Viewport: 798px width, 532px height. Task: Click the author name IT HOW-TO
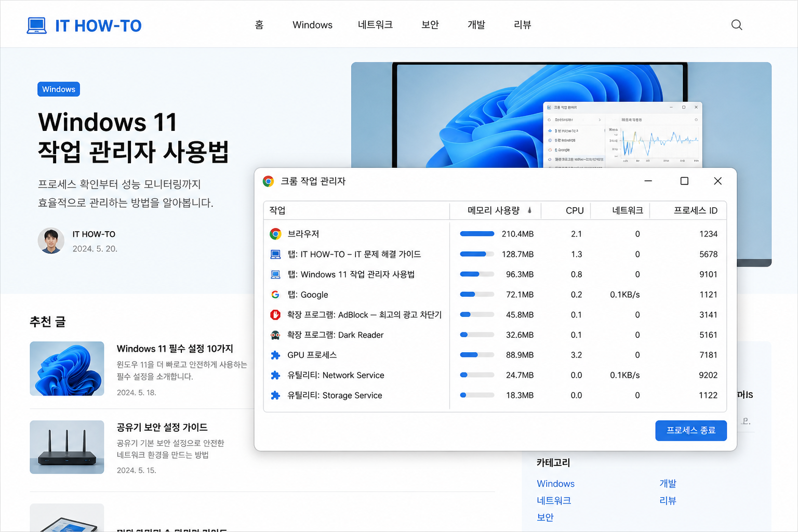point(94,234)
